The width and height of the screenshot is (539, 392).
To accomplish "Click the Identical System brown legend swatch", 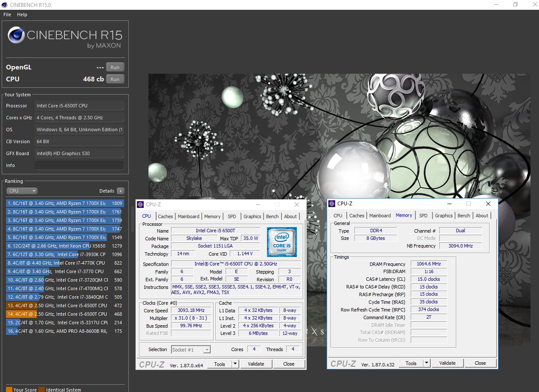I will 41,389.
